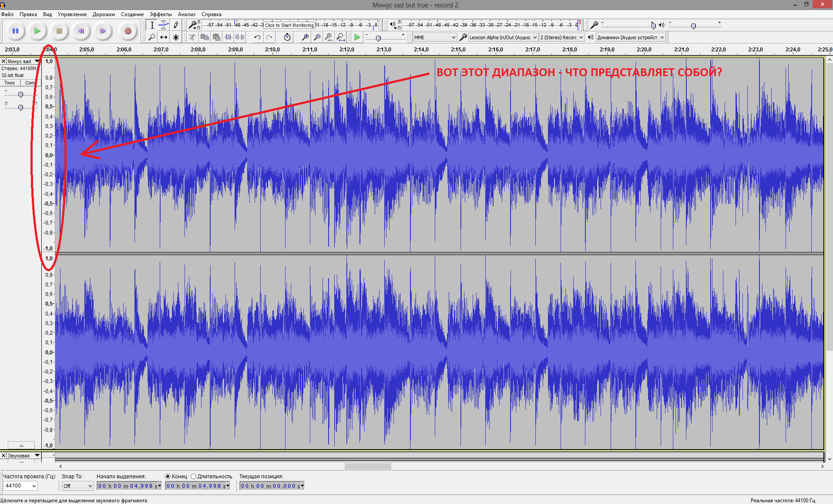
Task: Adjust the track gain slider
Action: (20, 94)
